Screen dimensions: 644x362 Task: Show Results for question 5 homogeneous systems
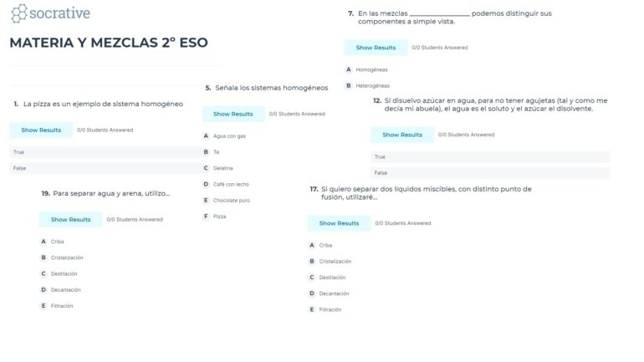[233, 114]
